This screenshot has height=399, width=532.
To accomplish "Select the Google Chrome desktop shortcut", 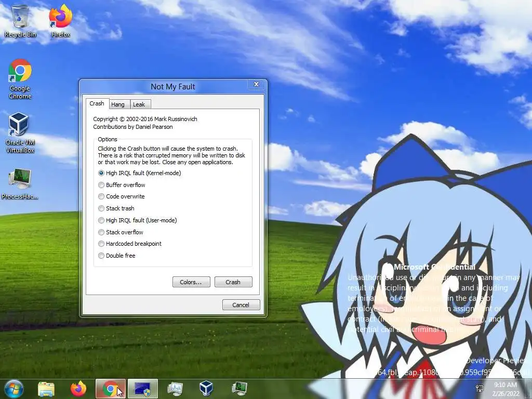I will pos(20,79).
